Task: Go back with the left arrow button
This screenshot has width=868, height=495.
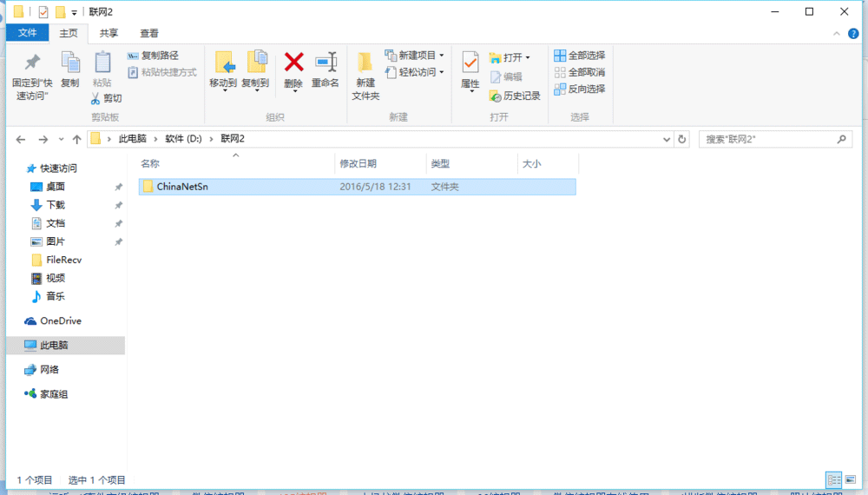Action: pyautogui.click(x=21, y=140)
